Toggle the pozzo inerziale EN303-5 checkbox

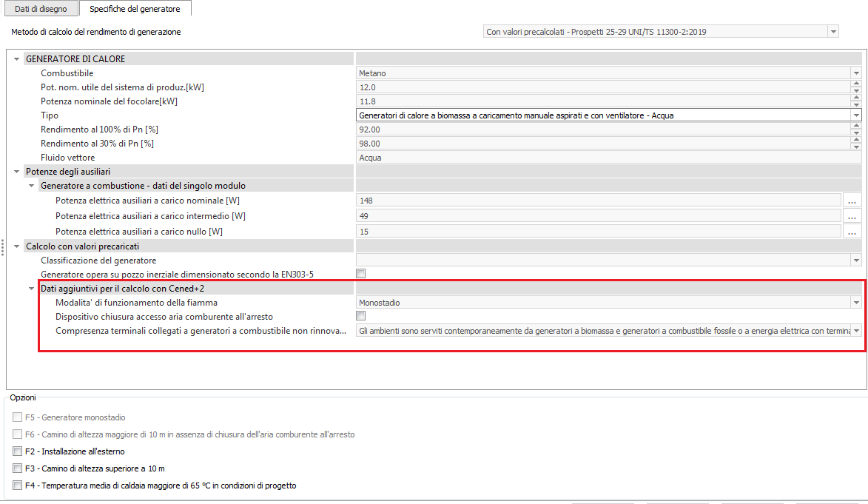tap(361, 275)
